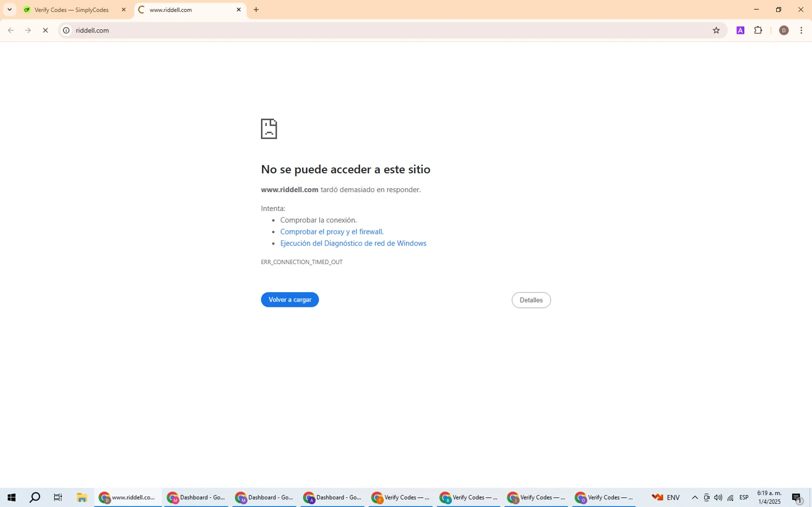Open a new browser tab

click(256, 10)
